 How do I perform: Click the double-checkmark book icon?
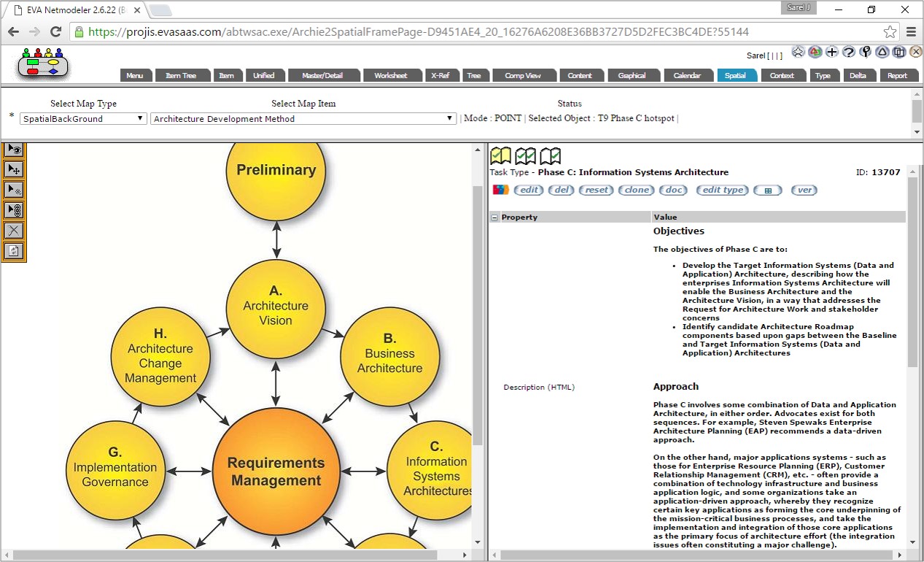pyautogui.click(x=526, y=155)
